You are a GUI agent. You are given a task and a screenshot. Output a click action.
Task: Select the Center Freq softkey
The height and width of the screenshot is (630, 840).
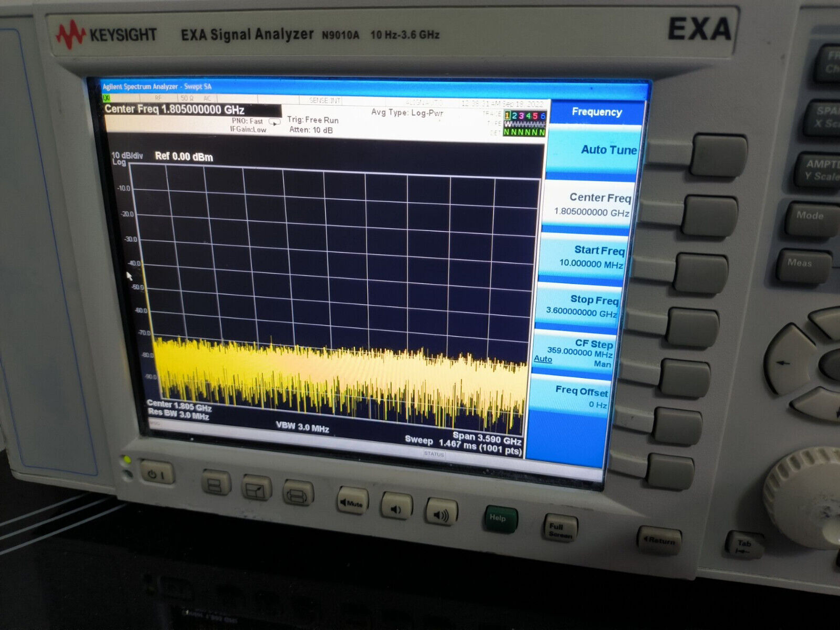coord(590,205)
